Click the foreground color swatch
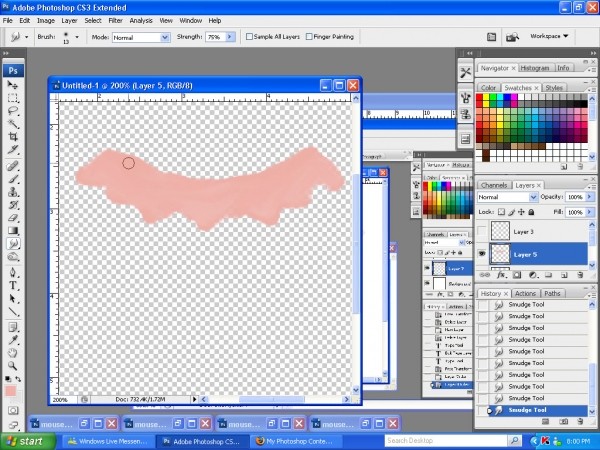Screen dimensions: 600x450 (x=11, y=391)
